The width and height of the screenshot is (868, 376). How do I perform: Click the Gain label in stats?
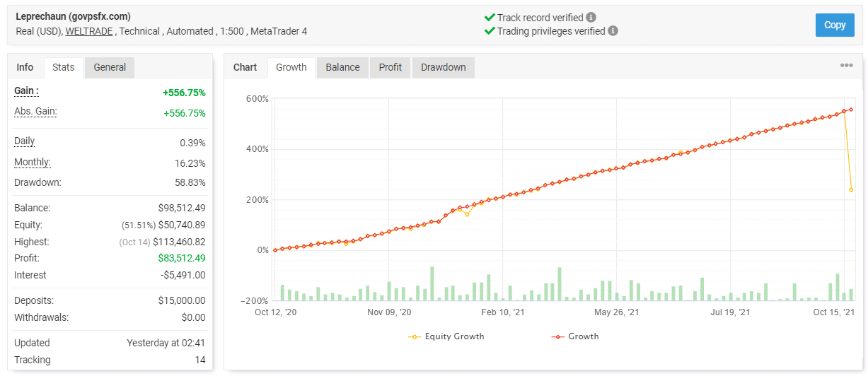click(x=26, y=90)
